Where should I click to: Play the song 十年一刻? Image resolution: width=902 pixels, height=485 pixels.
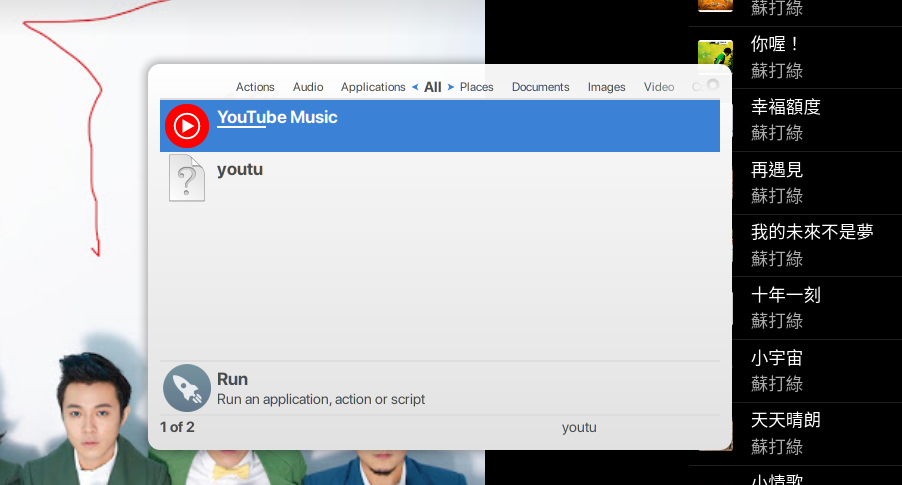point(785,295)
